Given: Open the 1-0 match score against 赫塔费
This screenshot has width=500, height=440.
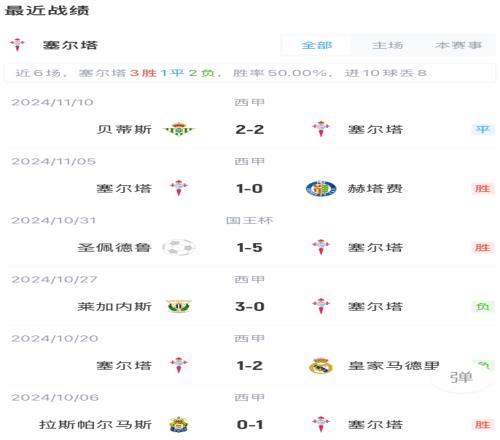Looking at the screenshot, I should (x=250, y=189).
